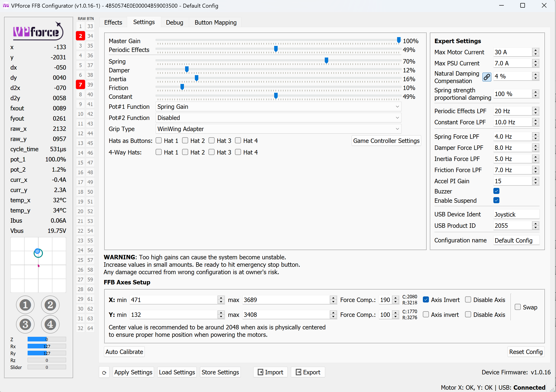Screen dimensions: 556x392
Task: Switch to the Effects tab
Action: click(x=113, y=22)
